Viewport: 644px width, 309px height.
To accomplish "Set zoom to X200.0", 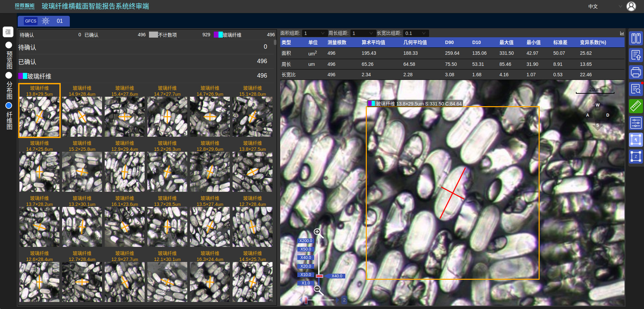I will pyautogui.click(x=306, y=241).
